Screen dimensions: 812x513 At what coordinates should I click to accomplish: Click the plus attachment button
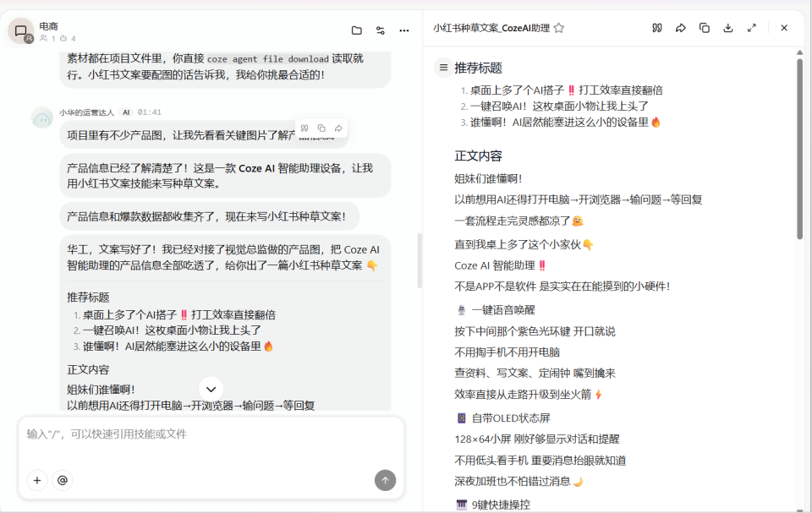point(37,480)
